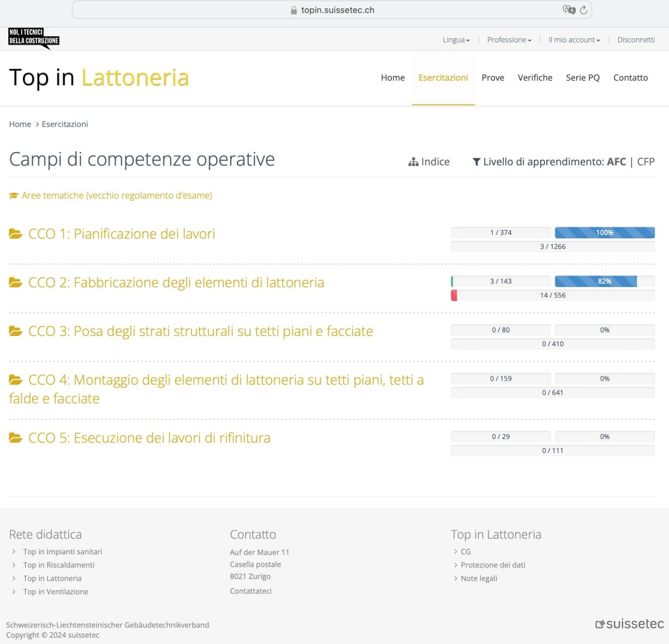Click the browser address bar
The height and width of the screenshot is (644, 669).
click(332, 10)
